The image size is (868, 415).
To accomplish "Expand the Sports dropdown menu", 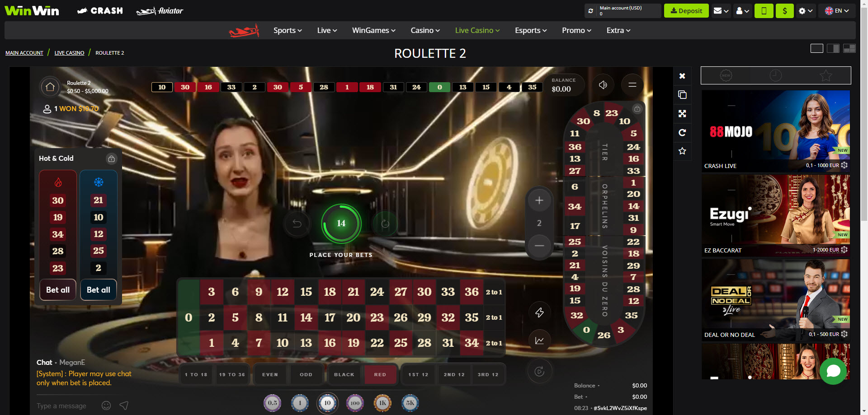I will point(288,30).
